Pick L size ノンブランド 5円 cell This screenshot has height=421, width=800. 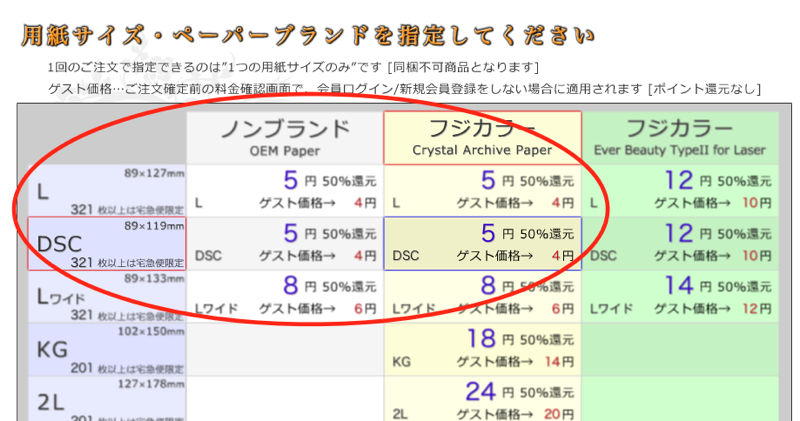[x=285, y=190]
